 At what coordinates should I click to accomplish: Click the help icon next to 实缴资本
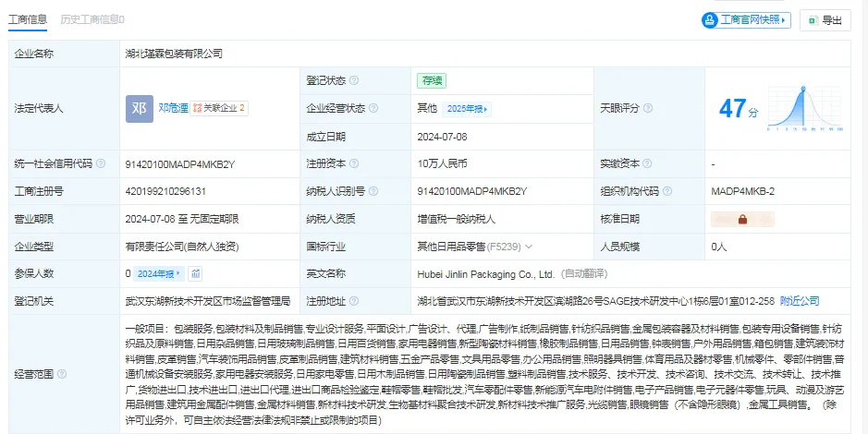click(x=648, y=163)
